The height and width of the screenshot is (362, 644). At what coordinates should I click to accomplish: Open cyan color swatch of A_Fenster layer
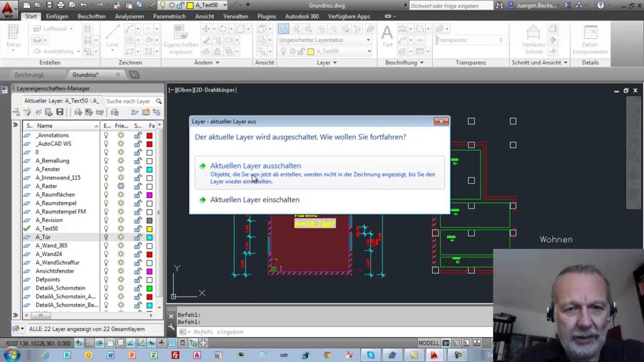click(149, 169)
